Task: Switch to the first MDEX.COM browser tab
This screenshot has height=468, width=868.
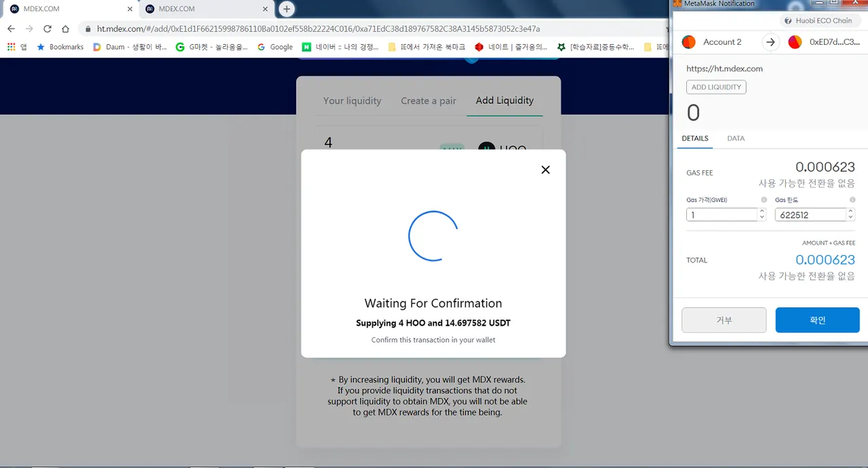Action: [x=71, y=9]
